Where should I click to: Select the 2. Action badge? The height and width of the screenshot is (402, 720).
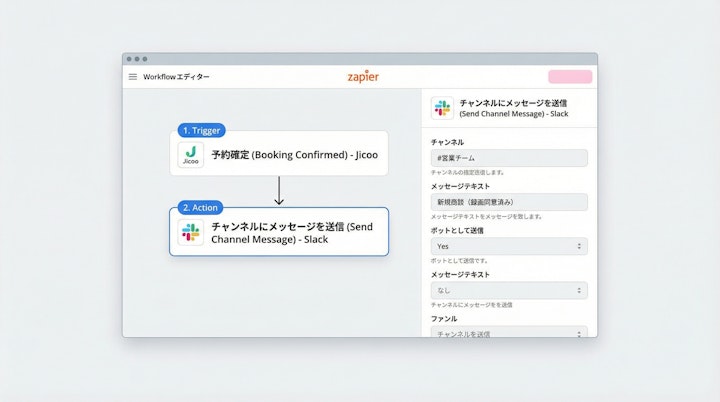pyautogui.click(x=200, y=208)
